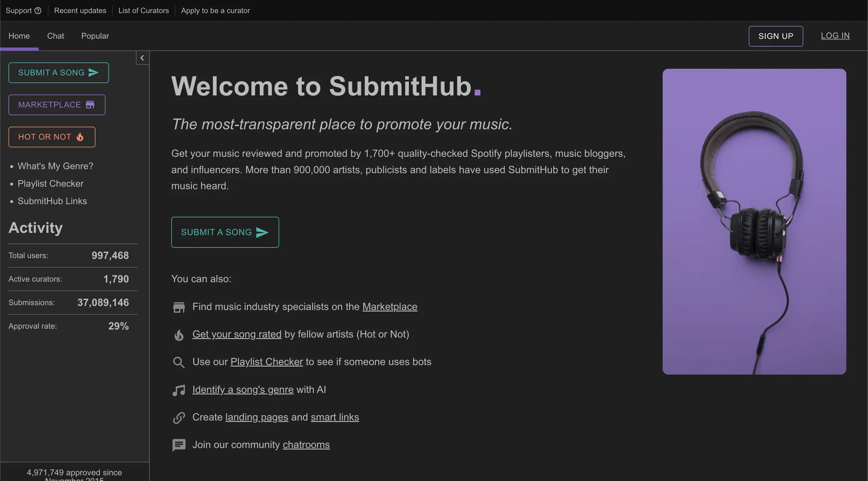Open the LOG IN link
This screenshot has height=481, width=868.
pos(835,36)
